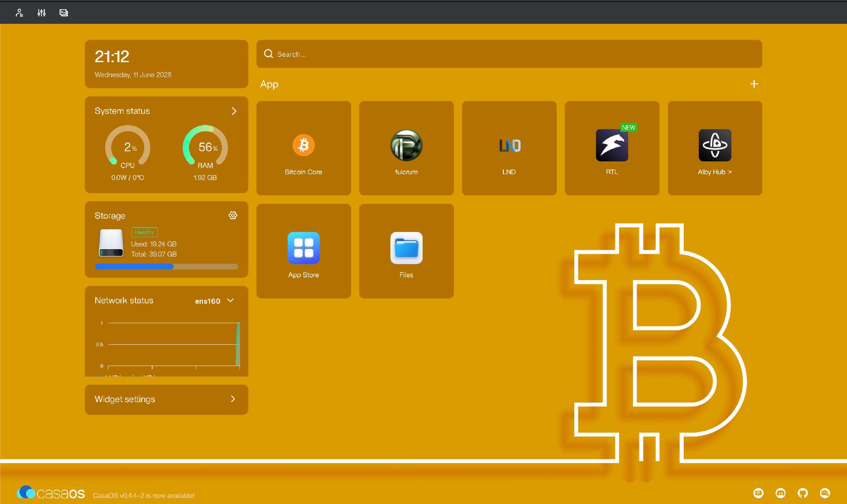
Task: Open the terminal icon in top bar
Action: 64,13
